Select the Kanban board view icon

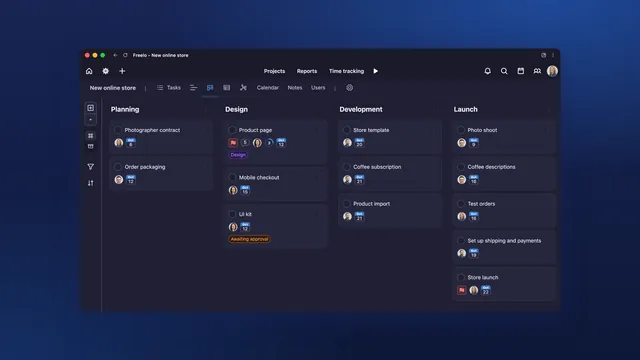210,88
